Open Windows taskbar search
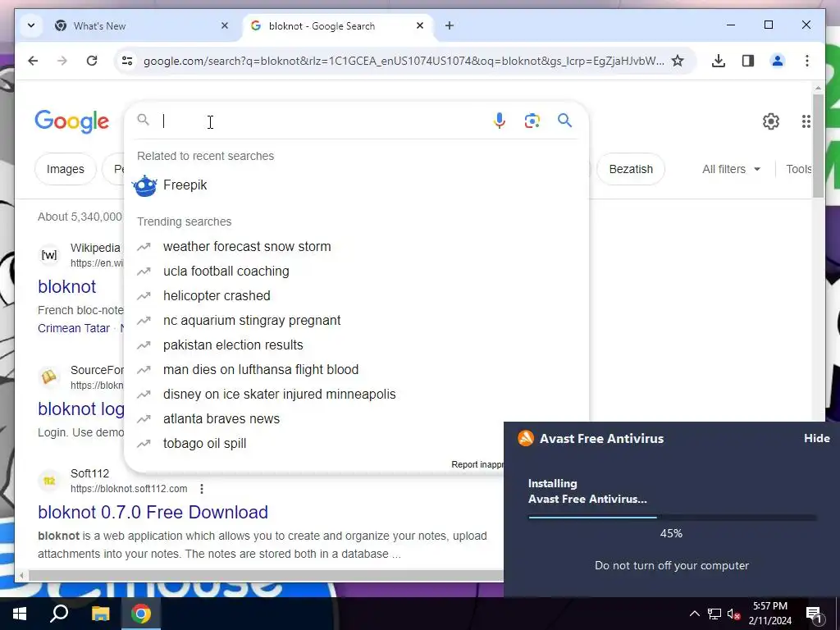Viewport: 840px width, 630px height. pos(59,614)
